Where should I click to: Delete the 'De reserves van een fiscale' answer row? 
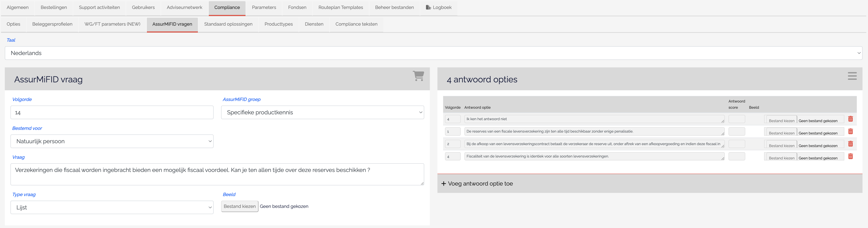(850, 131)
